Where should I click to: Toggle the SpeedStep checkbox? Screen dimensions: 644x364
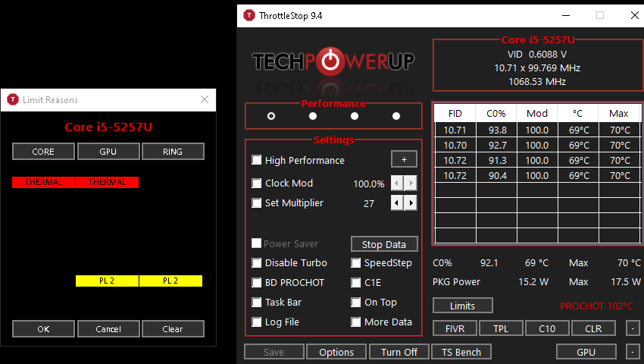click(355, 263)
